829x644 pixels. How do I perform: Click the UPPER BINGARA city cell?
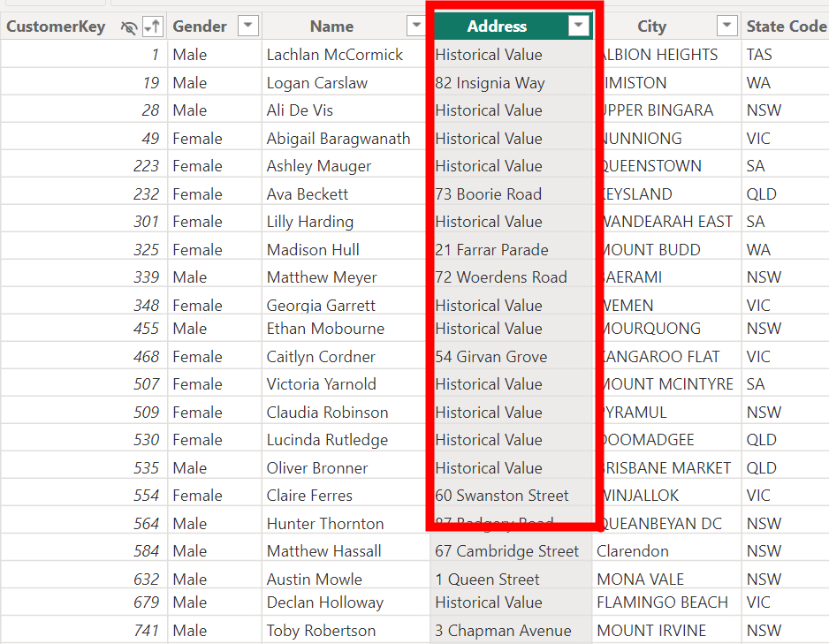(x=658, y=110)
